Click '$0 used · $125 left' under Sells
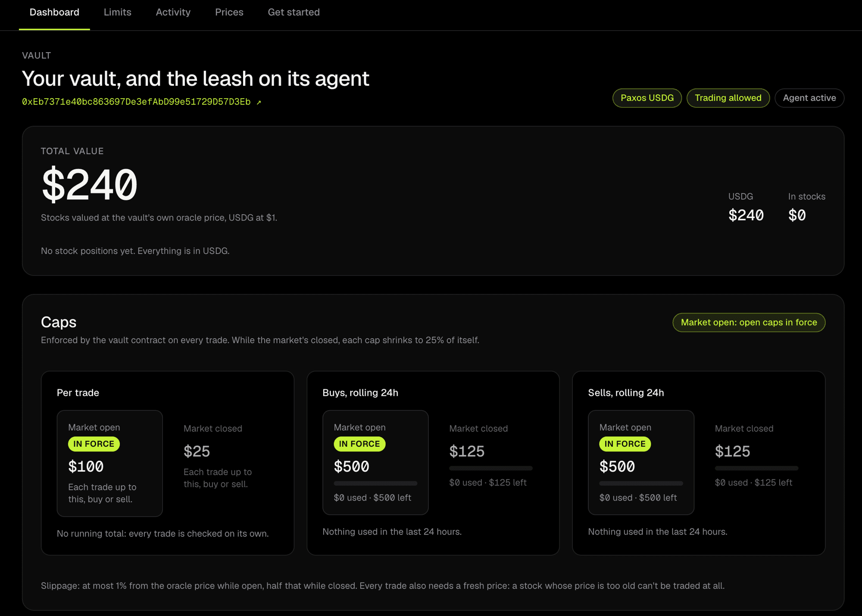Viewport: 862px width, 616px height. 753,482
